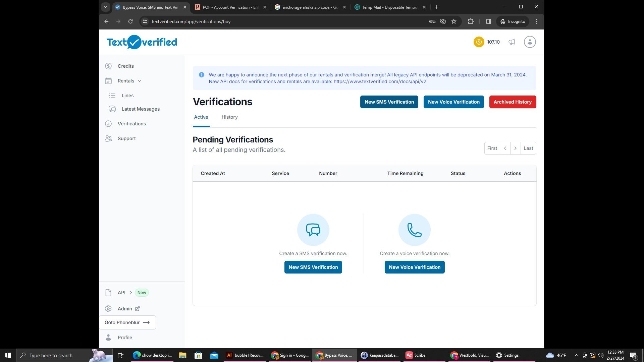
Task: Click the gold credits coin icon
Action: point(479,42)
